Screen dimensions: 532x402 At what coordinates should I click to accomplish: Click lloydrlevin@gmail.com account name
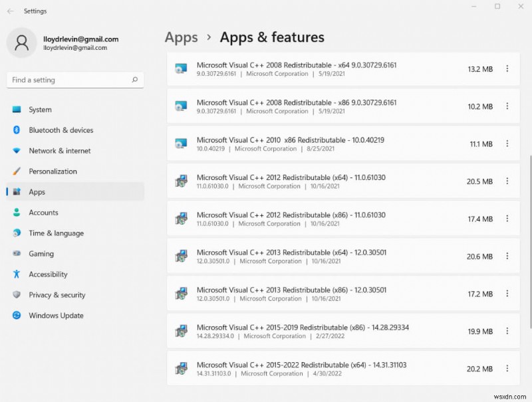coord(80,39)
